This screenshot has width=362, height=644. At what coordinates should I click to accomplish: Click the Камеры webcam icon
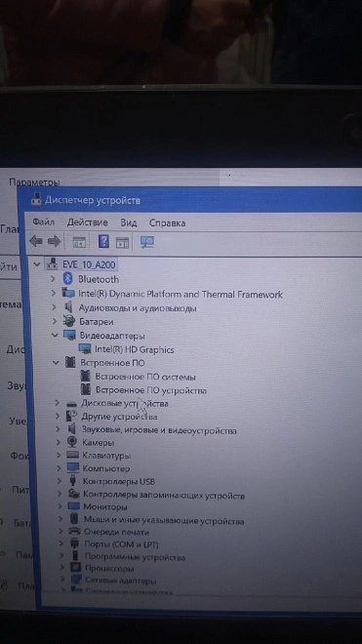72,442
